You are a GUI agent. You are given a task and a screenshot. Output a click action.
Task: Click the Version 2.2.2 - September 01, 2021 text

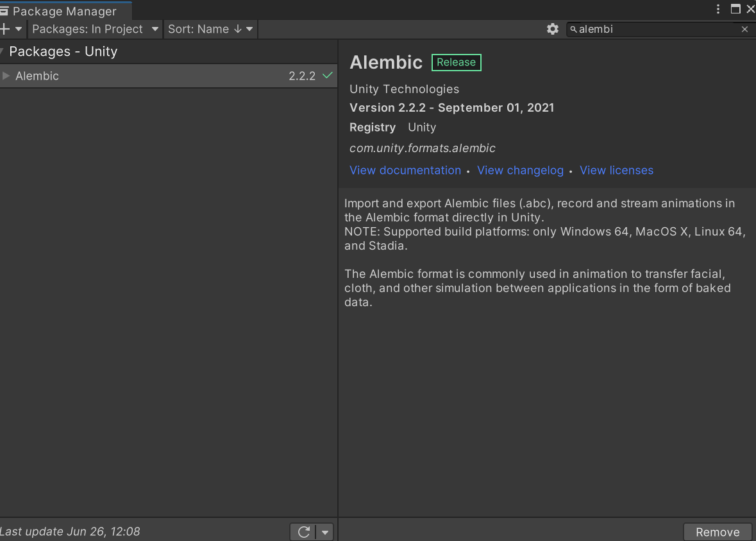coord(452,108)
